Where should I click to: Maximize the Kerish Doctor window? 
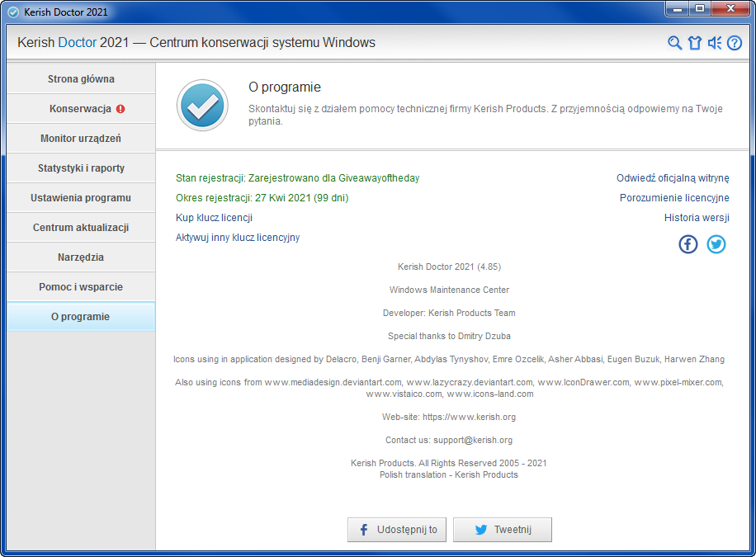point(700,9)
